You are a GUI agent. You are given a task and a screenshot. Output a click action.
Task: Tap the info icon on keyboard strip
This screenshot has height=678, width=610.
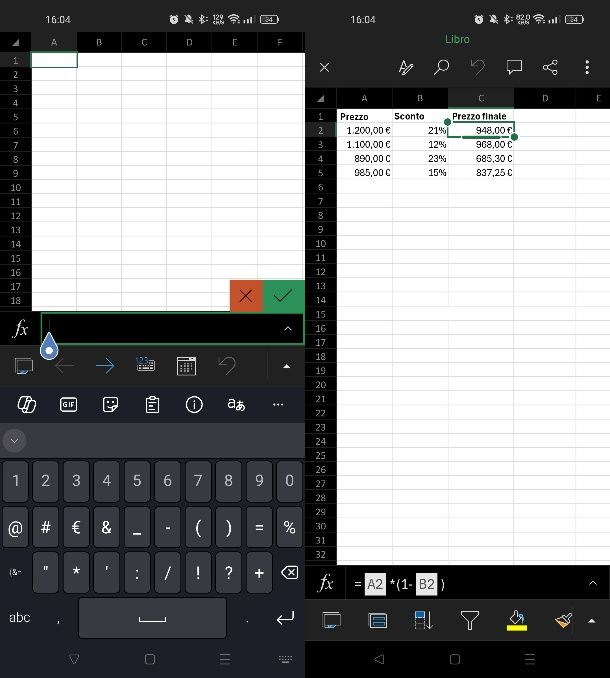pyautogui.click(x=194, y=405)
